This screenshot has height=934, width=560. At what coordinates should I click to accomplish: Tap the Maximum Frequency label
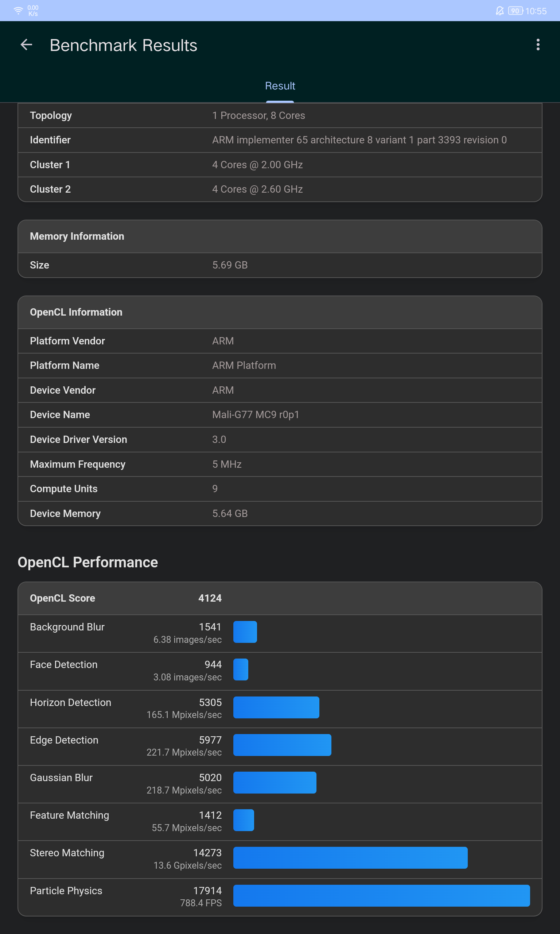click(77, 464)
